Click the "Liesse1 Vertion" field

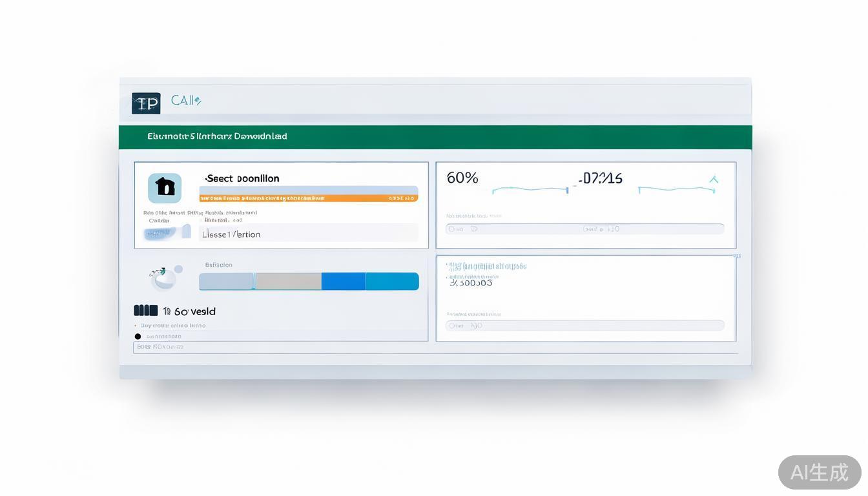(309, 234)
